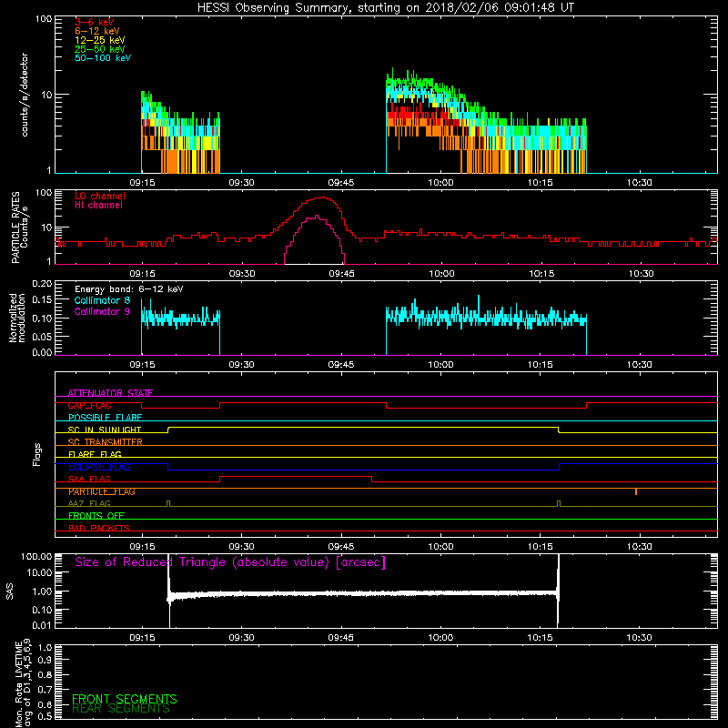Click the Flags axis title
Image resolution: width=728 pixels, height=728 pixels.
36,454
